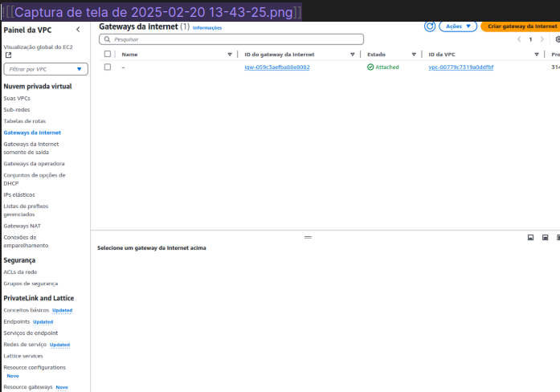Viewport: 560px width, 392px height.
Task: Open the table preferences gear icon
Action: point(557,39)
